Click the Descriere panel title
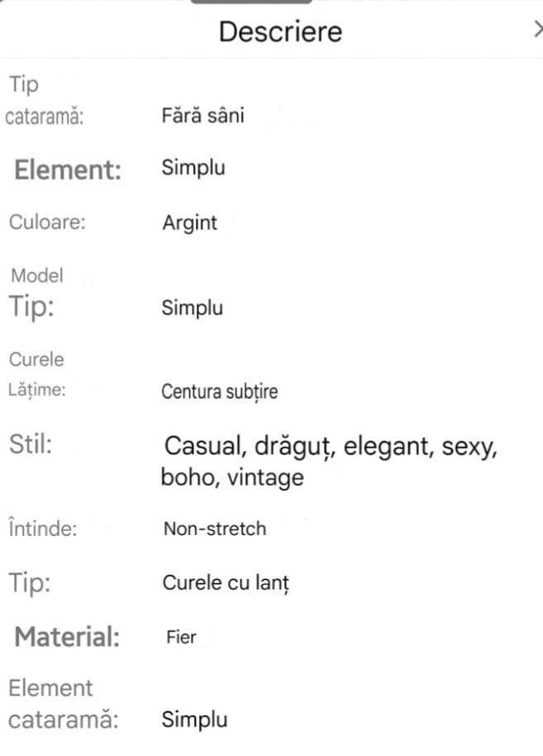The image size is (543, 756). pos(279,32)
